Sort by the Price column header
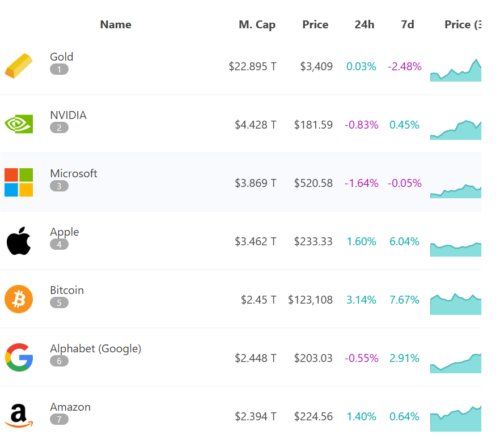This screenshot has height=439, width=504. click(x=315, y=24)
